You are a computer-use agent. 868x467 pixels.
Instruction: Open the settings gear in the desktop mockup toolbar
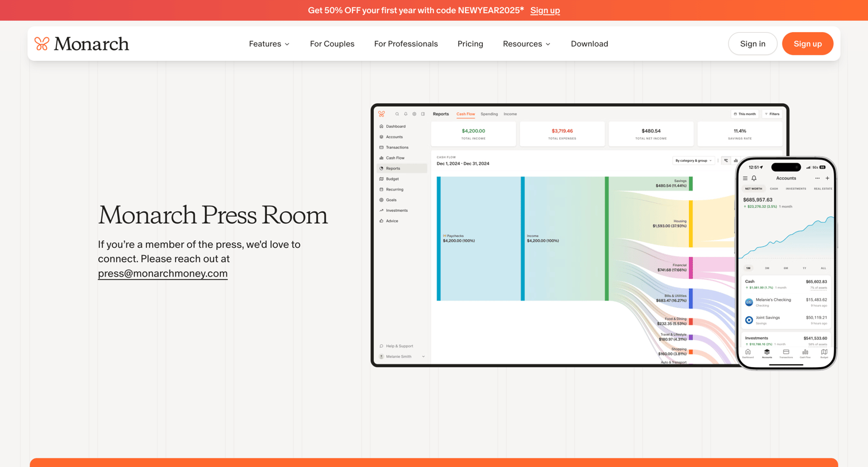(x=414, y=114)
